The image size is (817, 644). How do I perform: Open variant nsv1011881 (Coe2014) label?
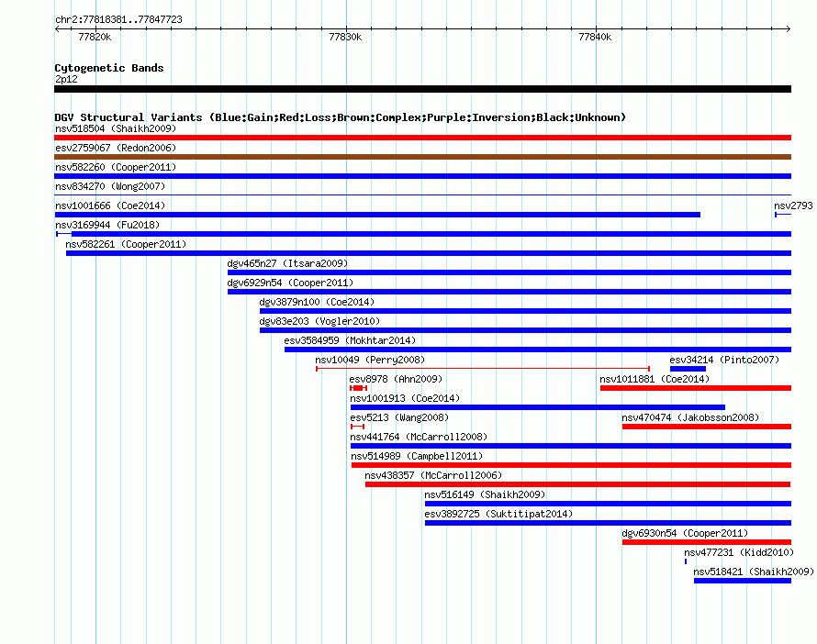pos(655,379)
